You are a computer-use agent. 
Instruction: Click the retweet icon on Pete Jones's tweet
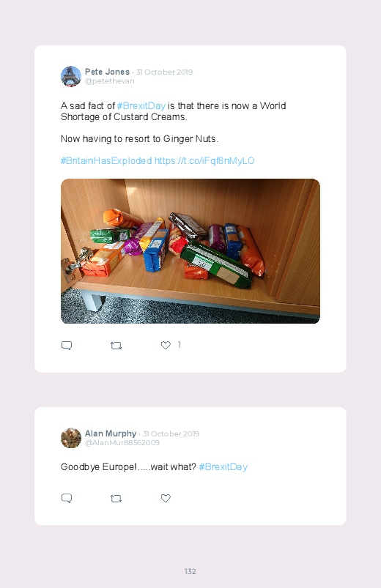(x=116, y=346)
